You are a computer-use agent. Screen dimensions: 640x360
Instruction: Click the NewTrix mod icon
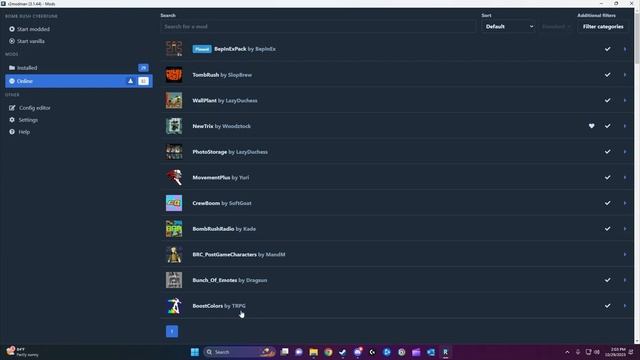[174, 126]
